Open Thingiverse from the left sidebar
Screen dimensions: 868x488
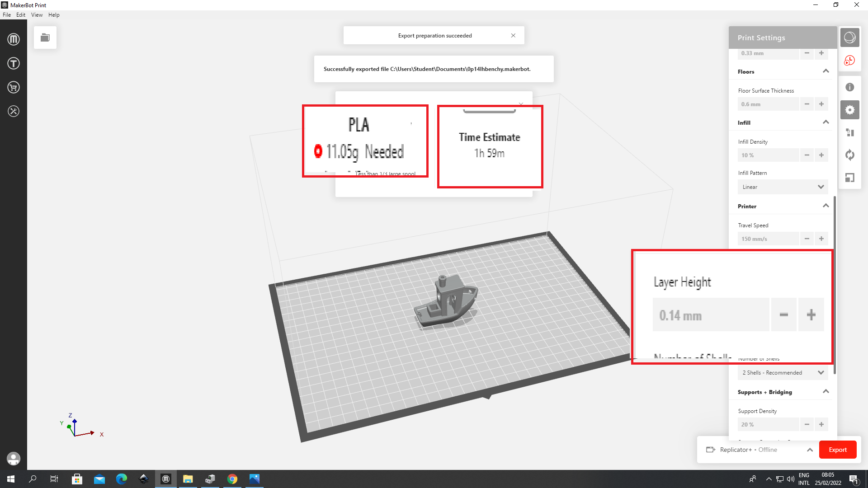pyautogui.click(x=14, y=63)
